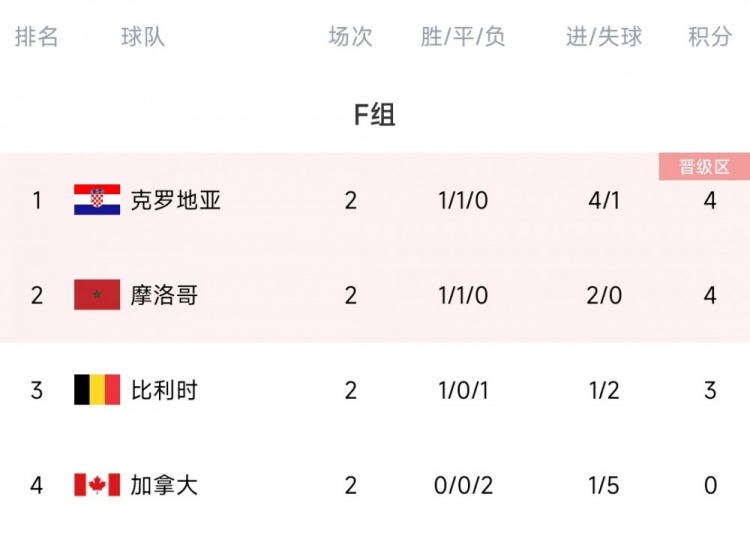Click the Morocco flag icon
This screenshot has width=750, height=536.
click(97, 295)
